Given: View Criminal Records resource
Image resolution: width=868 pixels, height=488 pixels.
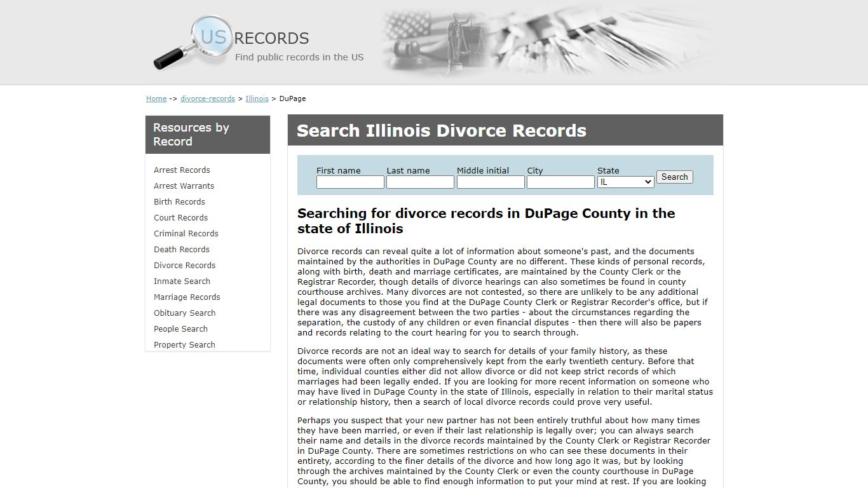Looking at the screenshot, I should pyautogui.click(x=186, y=233).
